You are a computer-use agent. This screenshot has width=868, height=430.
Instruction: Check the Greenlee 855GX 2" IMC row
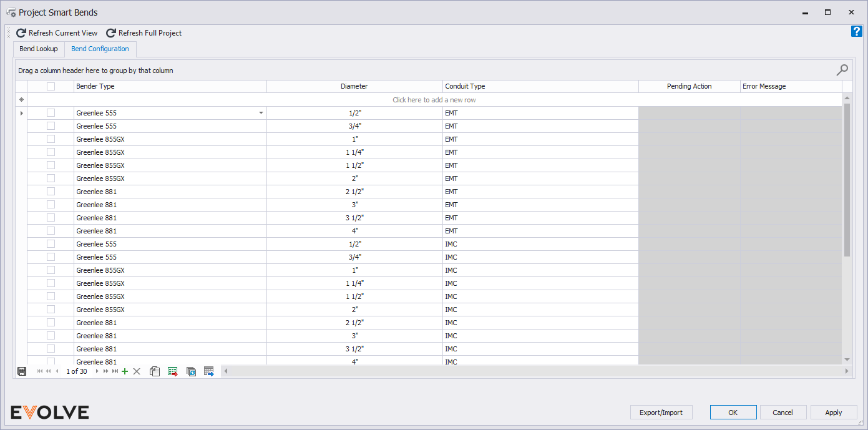[51, 310]
